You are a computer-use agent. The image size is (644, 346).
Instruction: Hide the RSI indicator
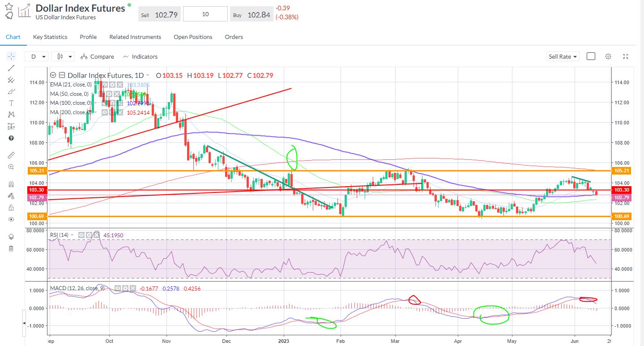coord(81,235)
